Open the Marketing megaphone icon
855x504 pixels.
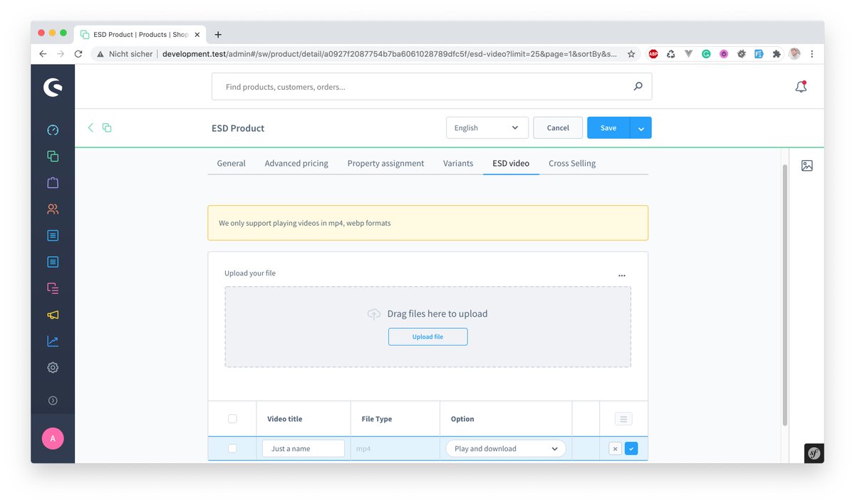click(x=52, y=314)
